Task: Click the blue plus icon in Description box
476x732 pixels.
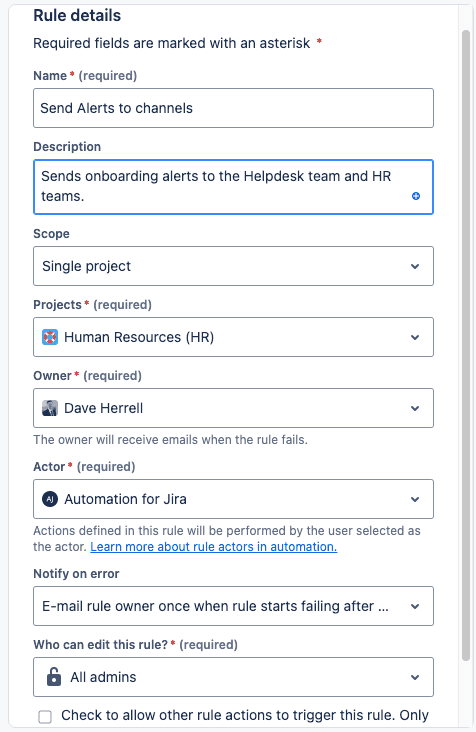Action: coord(416,196)
